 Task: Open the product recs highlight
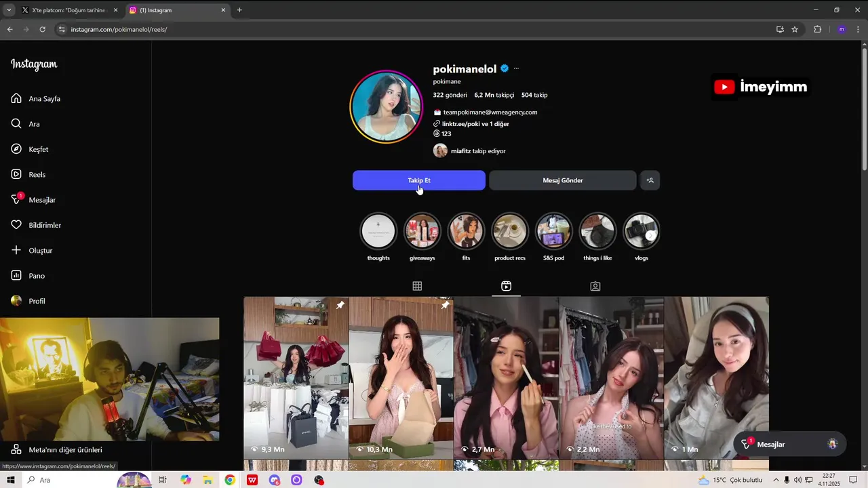510,237
